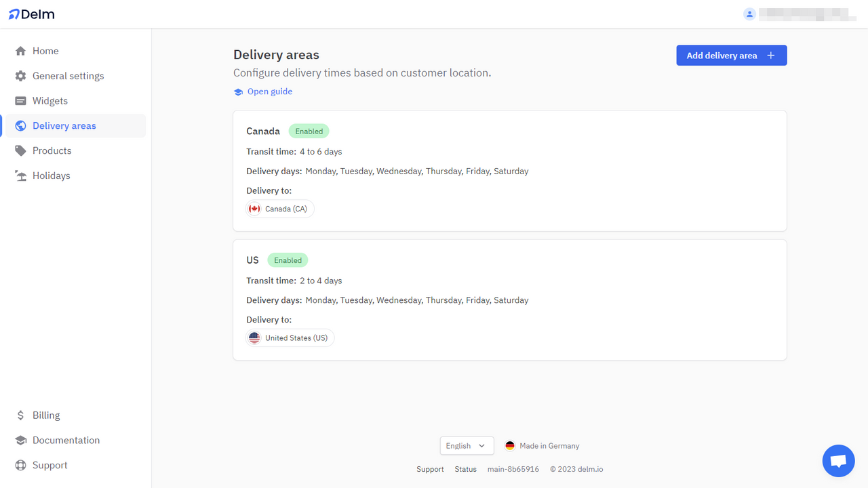Open General settings via the gear icon
Viewport: 868px width, 488px height.
click(x=21, y=75)
